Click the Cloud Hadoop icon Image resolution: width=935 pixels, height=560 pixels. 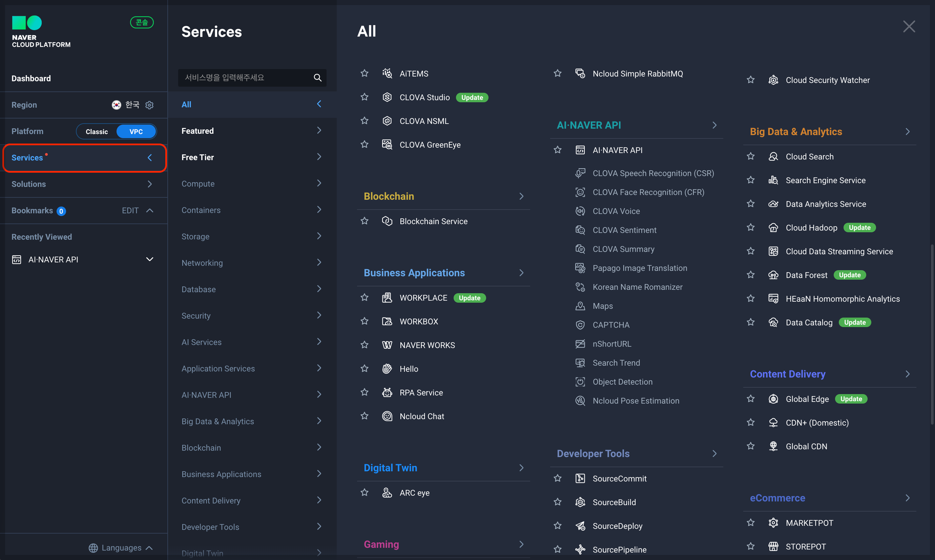point(773,228)
